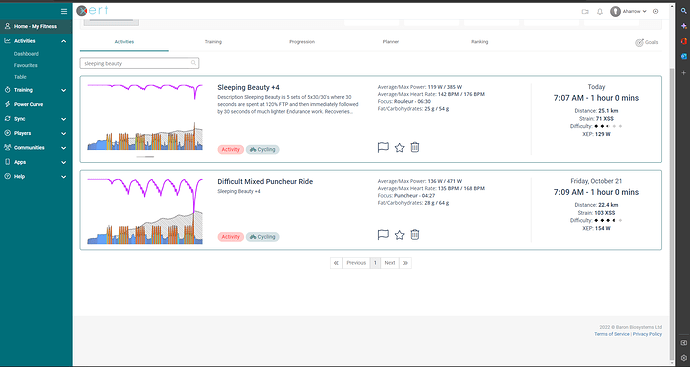Switch to the Planner tab
690x367 pixels.
pos(391,42)
